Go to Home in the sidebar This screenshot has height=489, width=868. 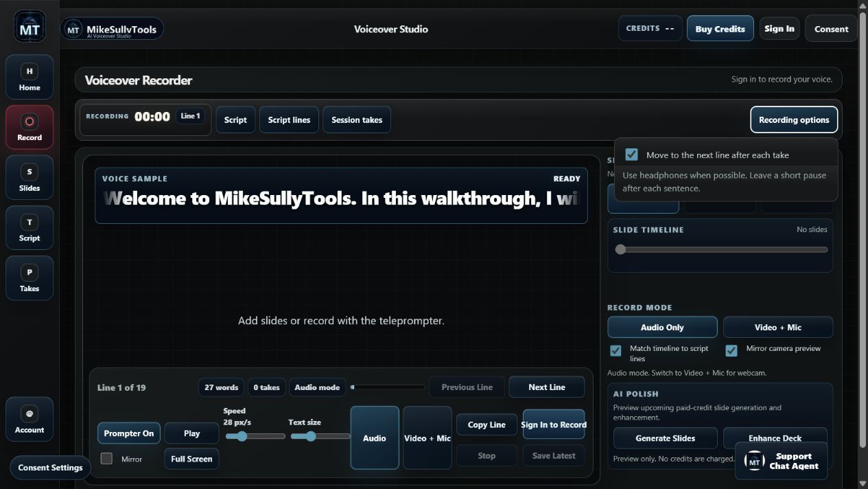click(x=30, y=77)
